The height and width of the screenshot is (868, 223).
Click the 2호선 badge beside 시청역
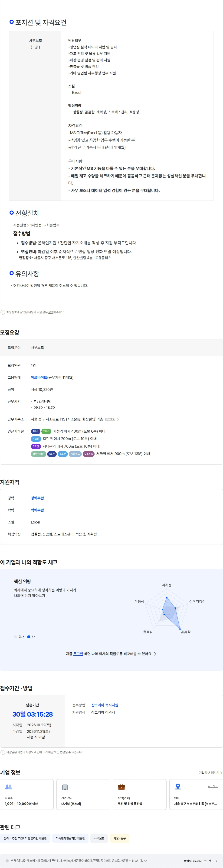(46, 431)
